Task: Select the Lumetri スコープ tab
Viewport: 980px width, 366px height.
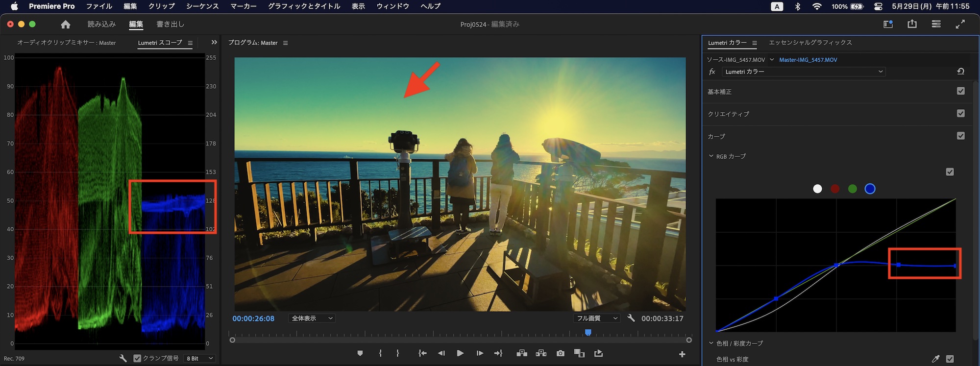Action: [x=160, y=43]
